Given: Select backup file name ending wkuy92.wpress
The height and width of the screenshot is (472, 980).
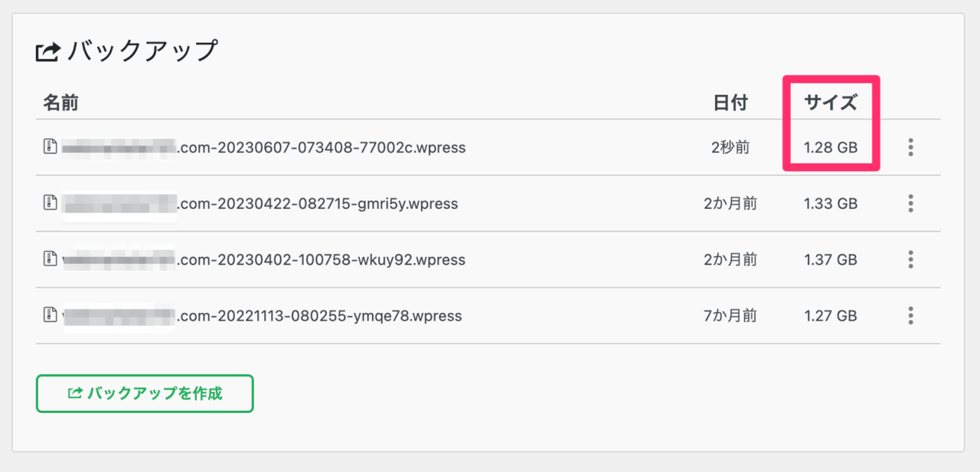Looking at the screenshot, I should coord(263,259).
